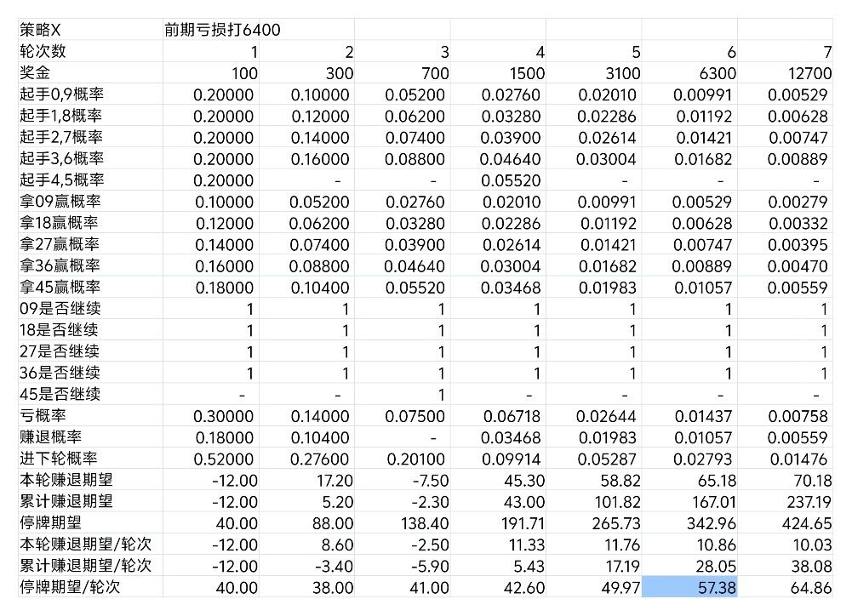Select the 停牌期望 value 138.40

426,523
